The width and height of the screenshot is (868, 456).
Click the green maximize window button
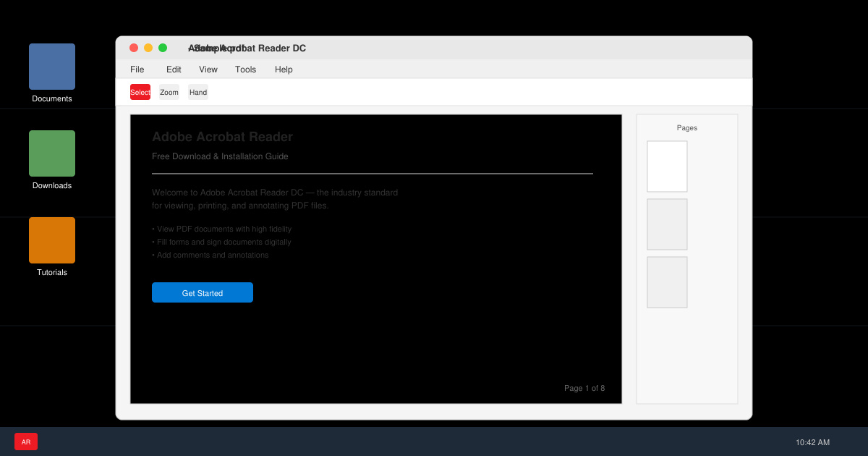[163, 48]
